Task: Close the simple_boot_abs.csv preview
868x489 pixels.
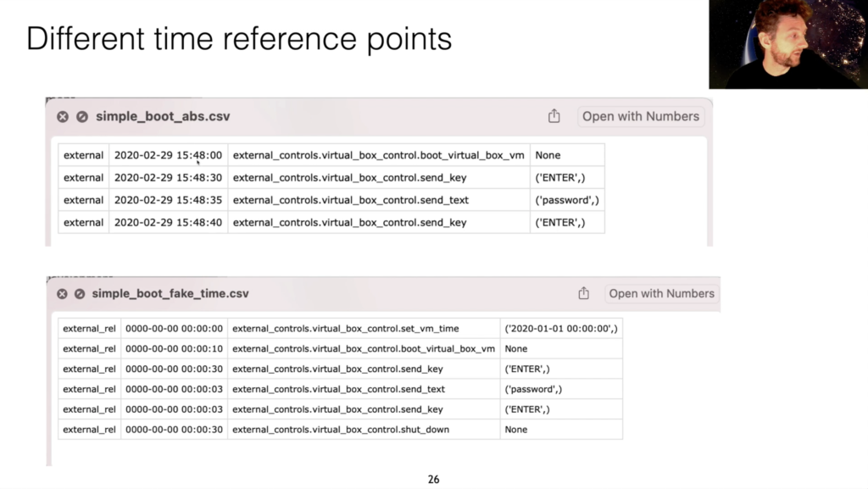Action: 63,117
